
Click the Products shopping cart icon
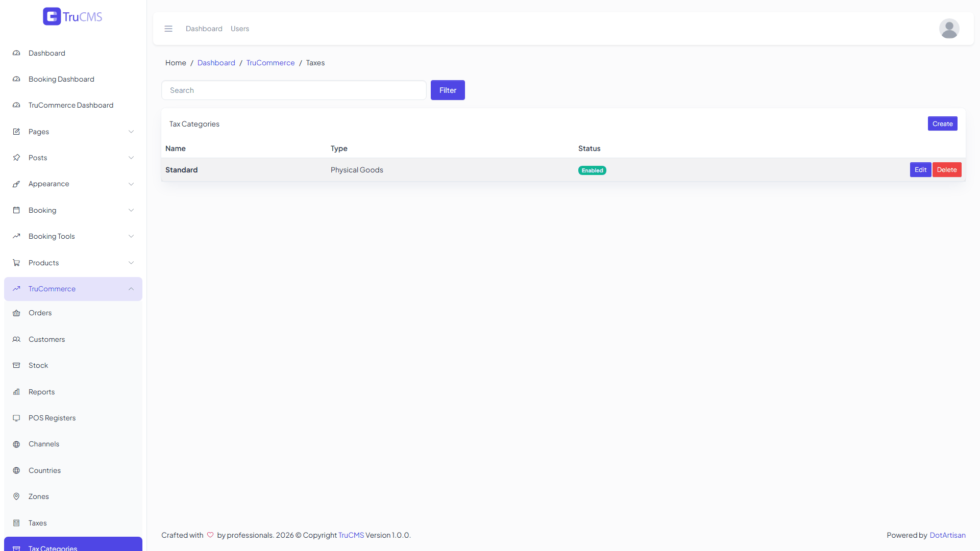(x=16, y=263)
